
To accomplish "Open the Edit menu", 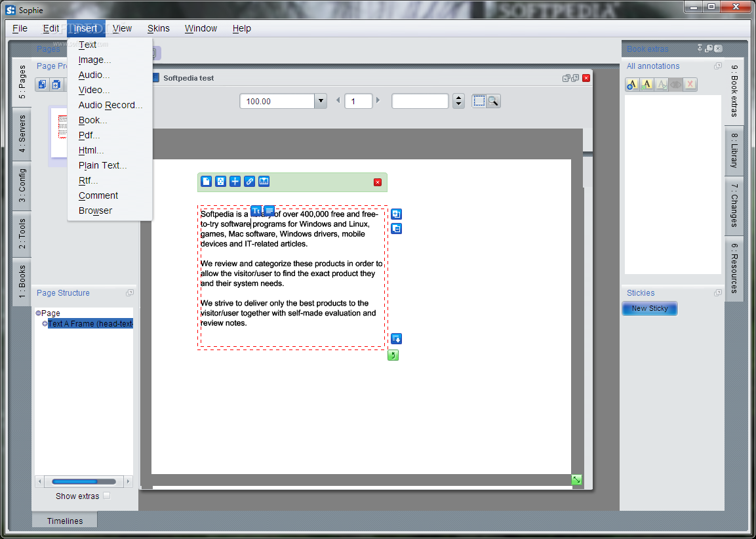I will 51,28.
